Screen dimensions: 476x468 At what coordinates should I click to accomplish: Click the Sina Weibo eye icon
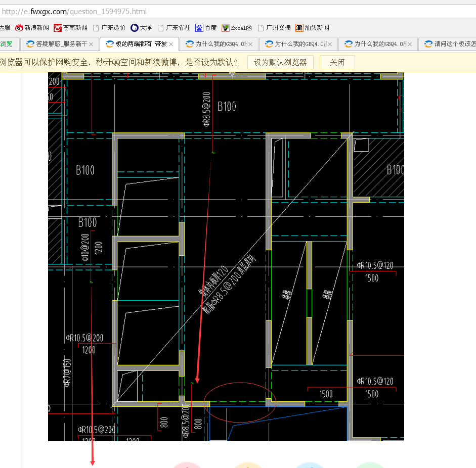pyautogui.click(x=19, y=28)
